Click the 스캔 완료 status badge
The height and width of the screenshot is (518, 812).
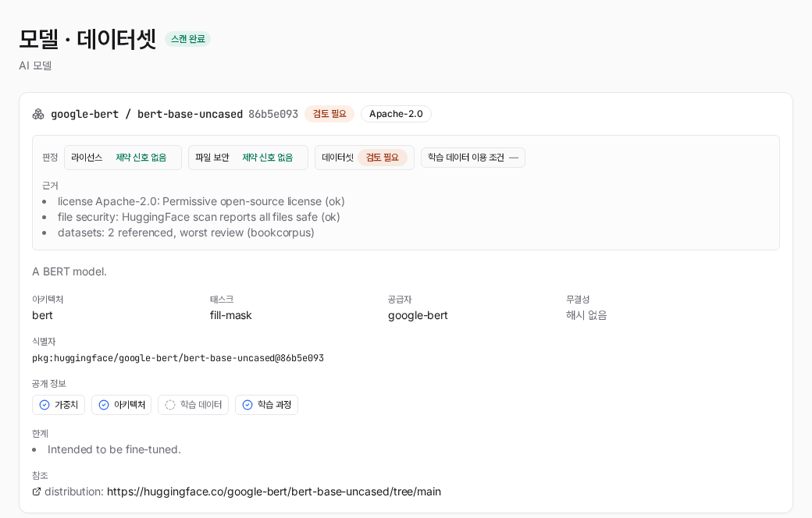188,39
